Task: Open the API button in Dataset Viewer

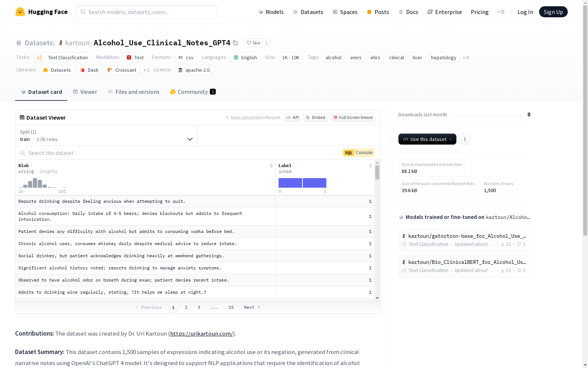Action: (293, 117)
